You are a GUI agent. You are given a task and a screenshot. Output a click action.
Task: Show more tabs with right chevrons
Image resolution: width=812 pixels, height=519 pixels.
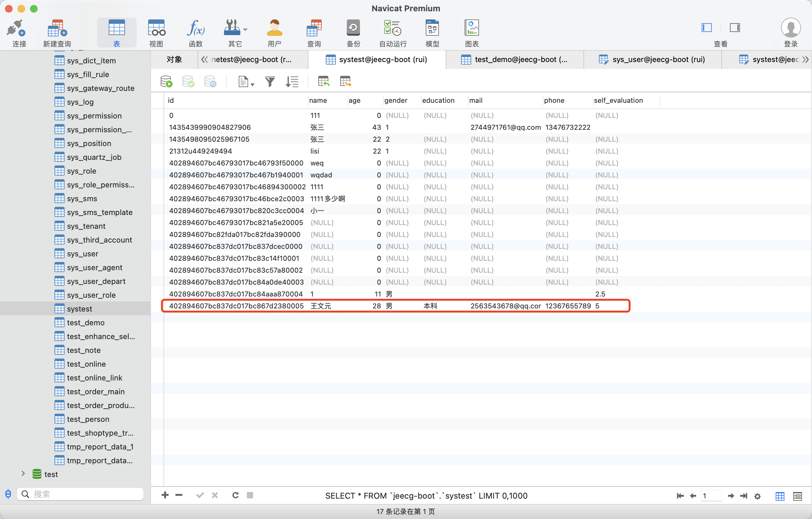coord(805,60)
